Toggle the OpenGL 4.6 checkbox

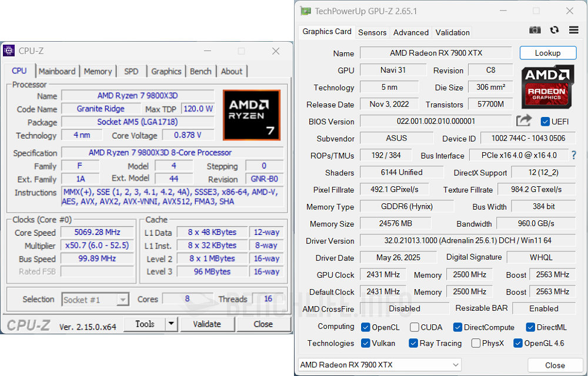point(518,343)
